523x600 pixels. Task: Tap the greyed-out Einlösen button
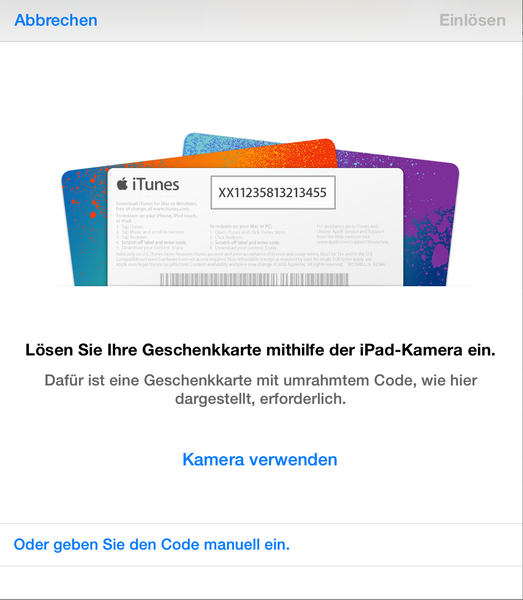point(472,20)
